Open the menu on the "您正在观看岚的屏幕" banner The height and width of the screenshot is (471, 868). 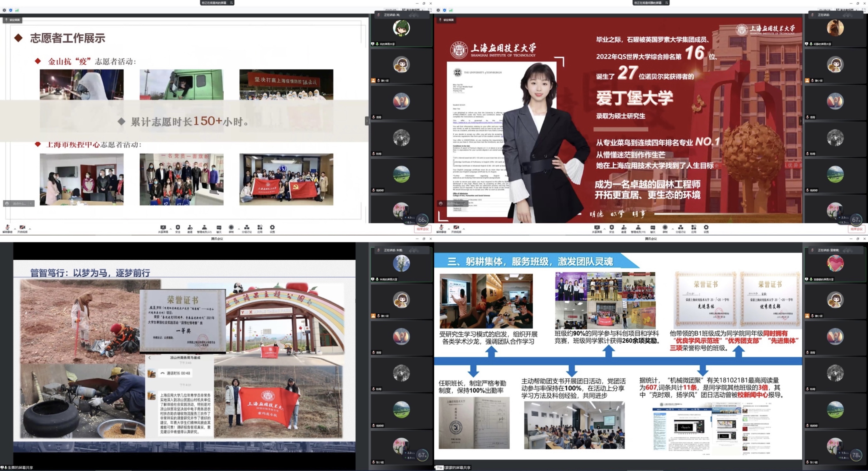(x=231, y=3)
